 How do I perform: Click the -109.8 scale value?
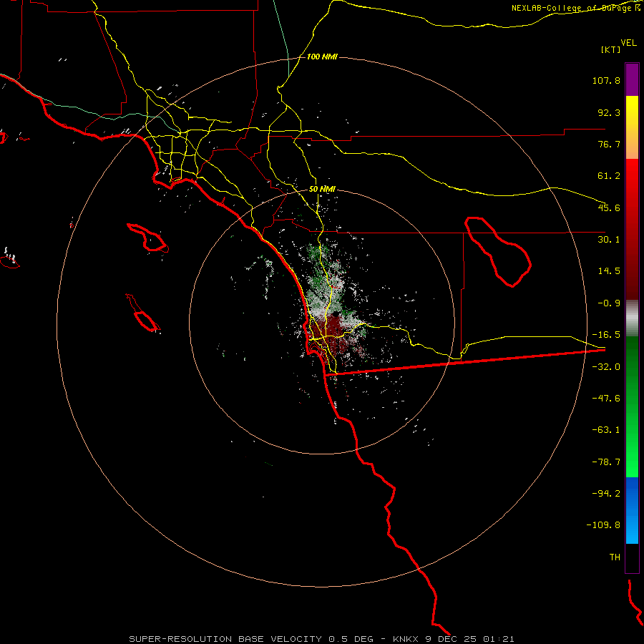coord(603,525)
